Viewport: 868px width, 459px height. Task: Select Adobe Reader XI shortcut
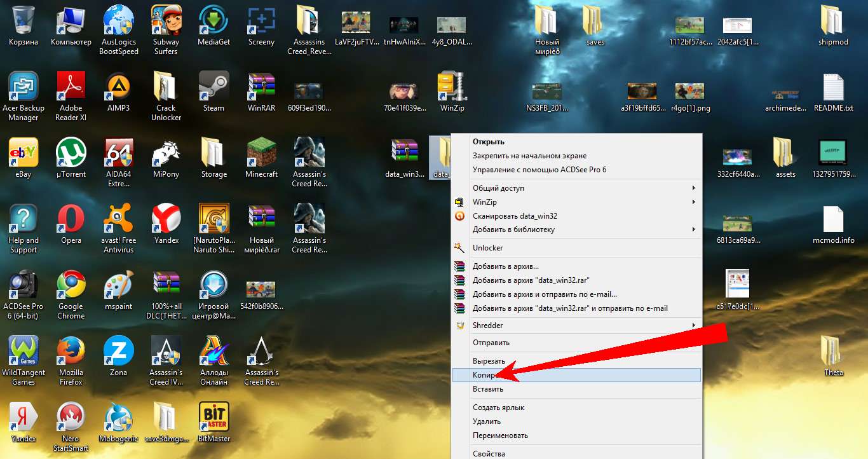pos(71,86)
